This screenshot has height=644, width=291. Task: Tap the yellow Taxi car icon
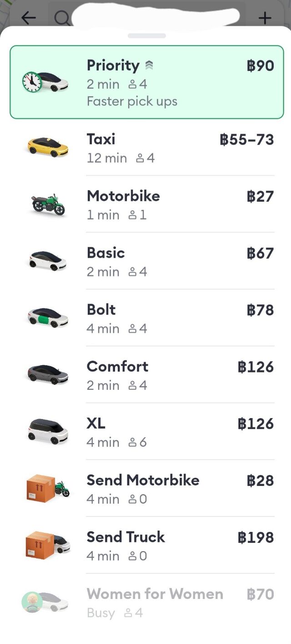pyautogui.click(x=48, y=147)
